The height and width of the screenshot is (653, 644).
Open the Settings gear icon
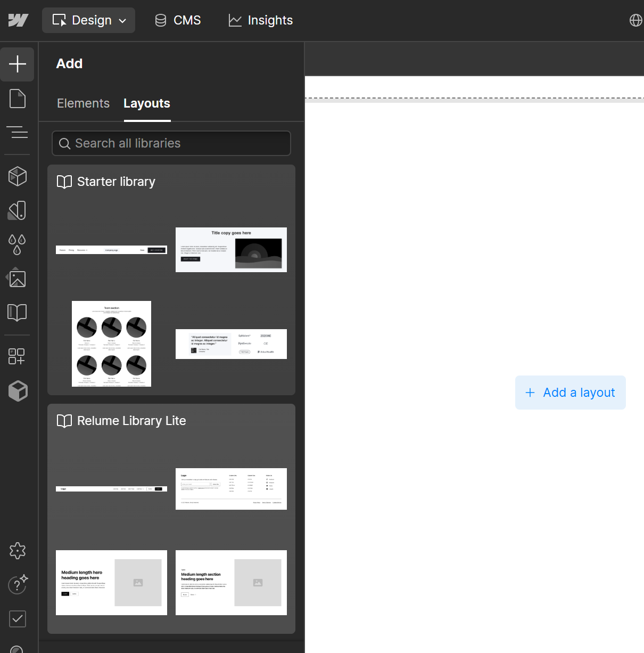click(x=18, y=551)
